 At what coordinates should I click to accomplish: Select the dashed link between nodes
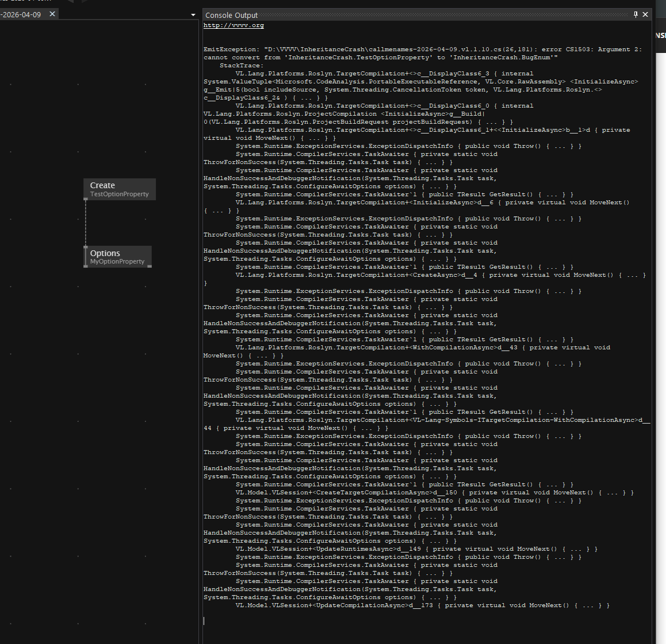pyautogui.click(x=86, y=223)
